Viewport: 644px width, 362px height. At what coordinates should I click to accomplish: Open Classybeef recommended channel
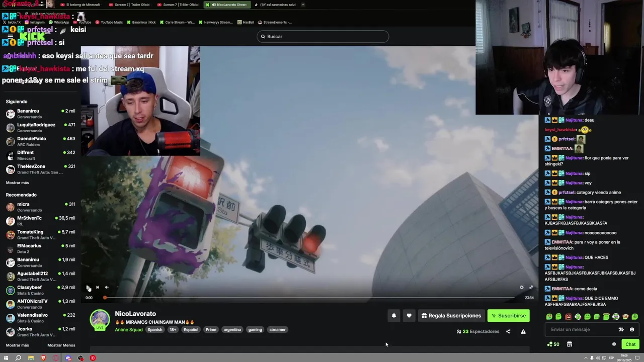(40, 290)
